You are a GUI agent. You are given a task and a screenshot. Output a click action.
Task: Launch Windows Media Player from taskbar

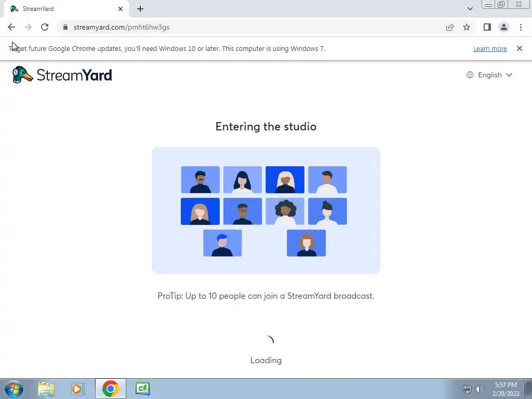click(x=77, y=389)
